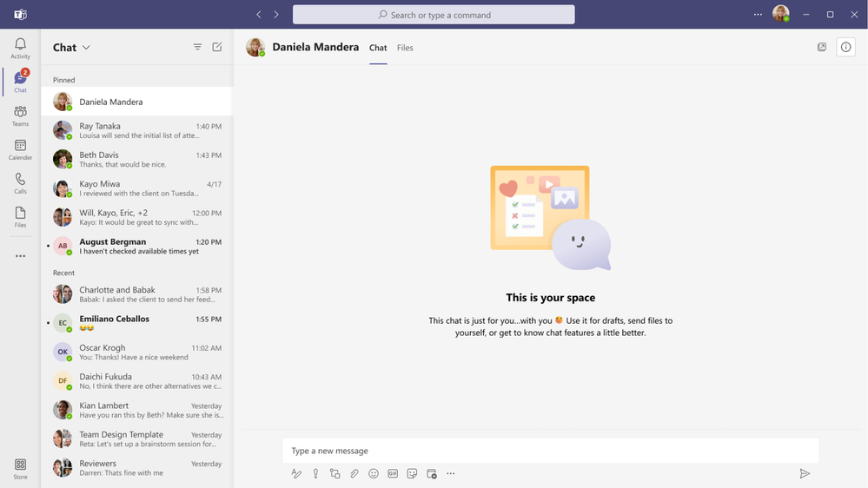Open Daniela Mandera pinned chat
The width and height of the screenshot is (868, 488).
click(x=136, y=102)
